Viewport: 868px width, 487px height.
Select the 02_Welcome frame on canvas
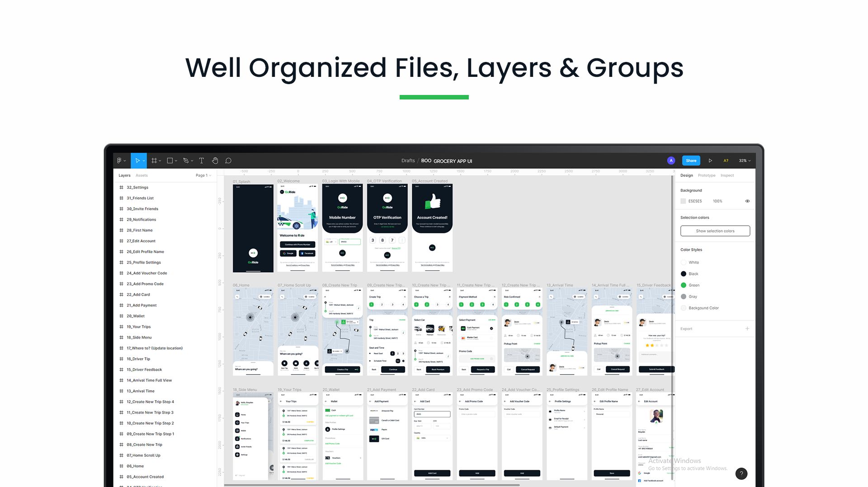(x=297, y=228)
